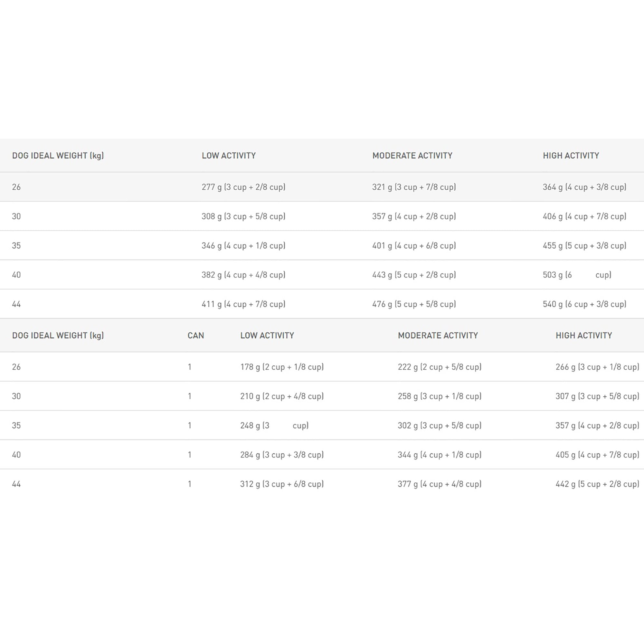Select the 442 g high activity cell
644x644 pixels.
[597, 484]
